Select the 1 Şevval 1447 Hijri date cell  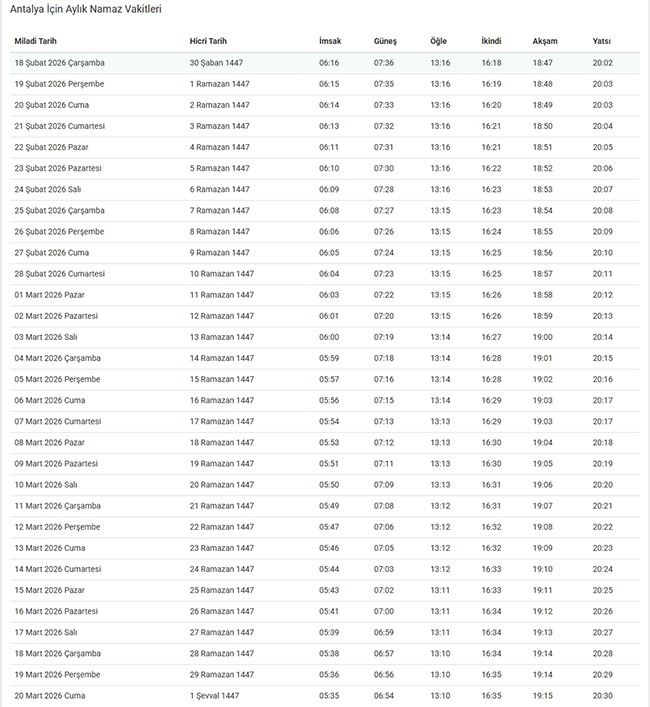(x=214, y=696)
